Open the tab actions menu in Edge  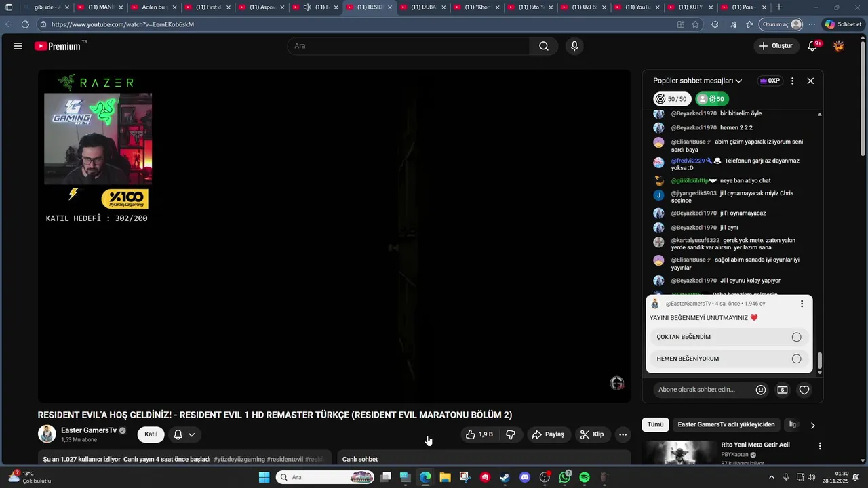[9, 7]
